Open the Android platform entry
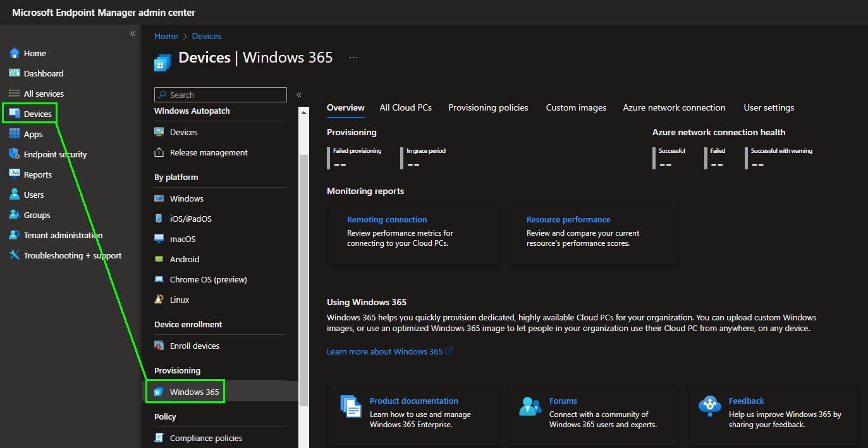The image size is (868, 448). (x=184, y=259)
